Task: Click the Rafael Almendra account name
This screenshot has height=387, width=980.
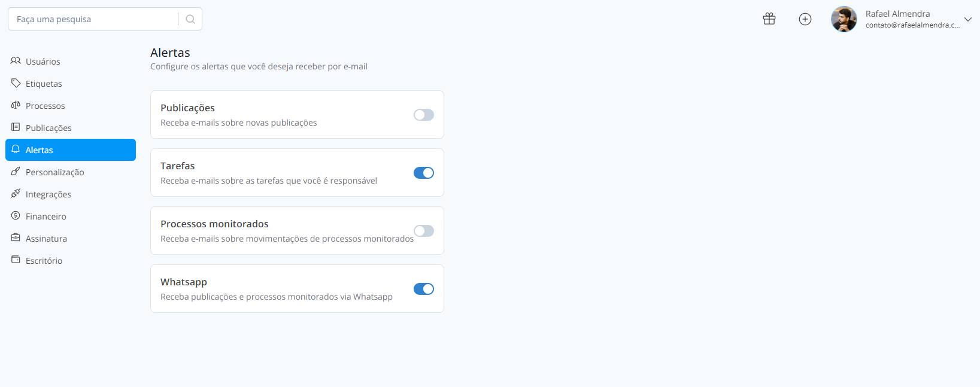Action: 897,14
